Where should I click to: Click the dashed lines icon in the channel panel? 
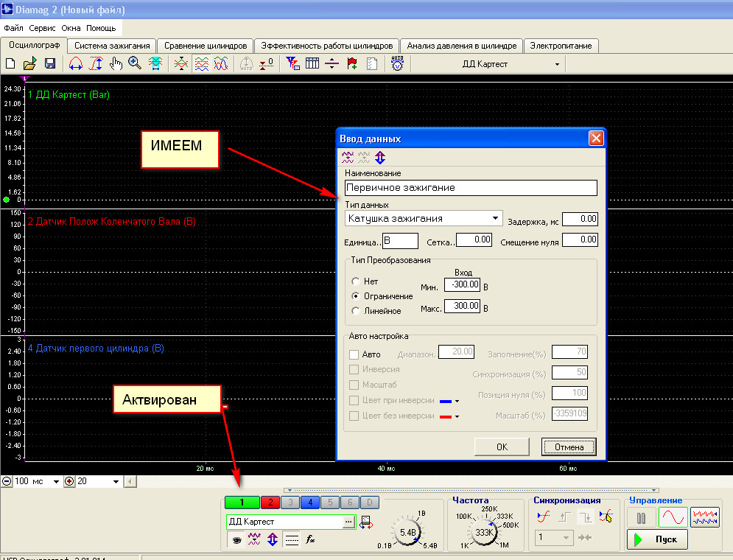pos(292,540)
